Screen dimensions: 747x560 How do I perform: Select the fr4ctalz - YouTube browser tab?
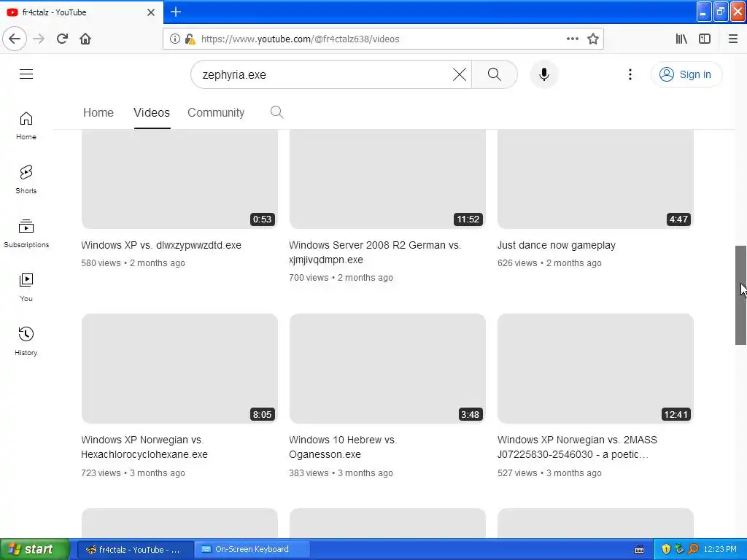click(x=81, y=12)
